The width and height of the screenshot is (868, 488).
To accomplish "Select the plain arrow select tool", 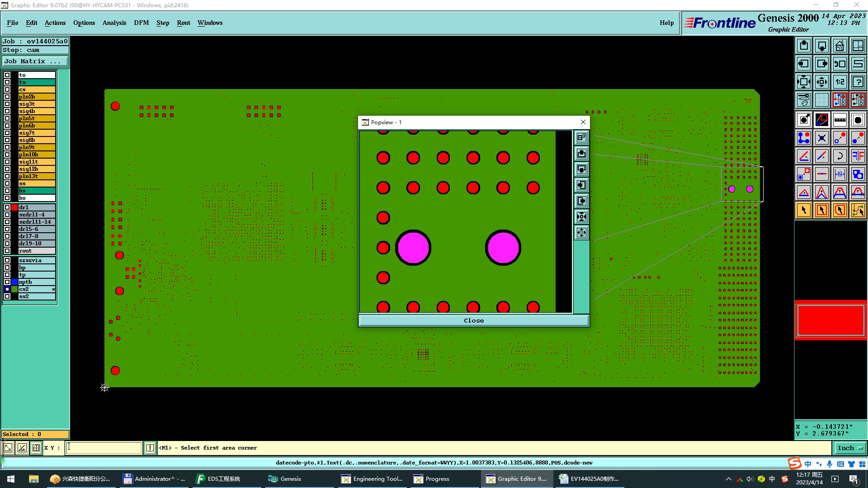I will click(803, 210).
